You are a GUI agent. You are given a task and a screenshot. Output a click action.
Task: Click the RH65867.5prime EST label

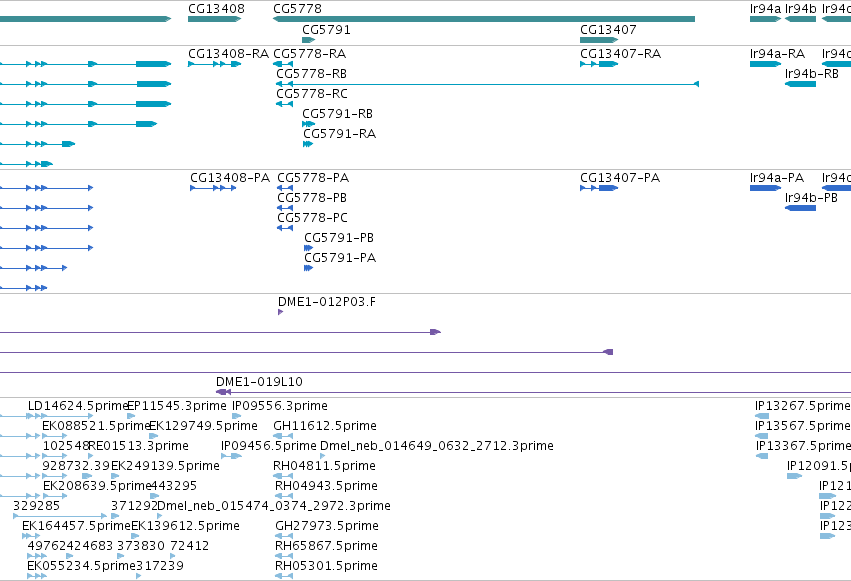[x=326, y=546]
